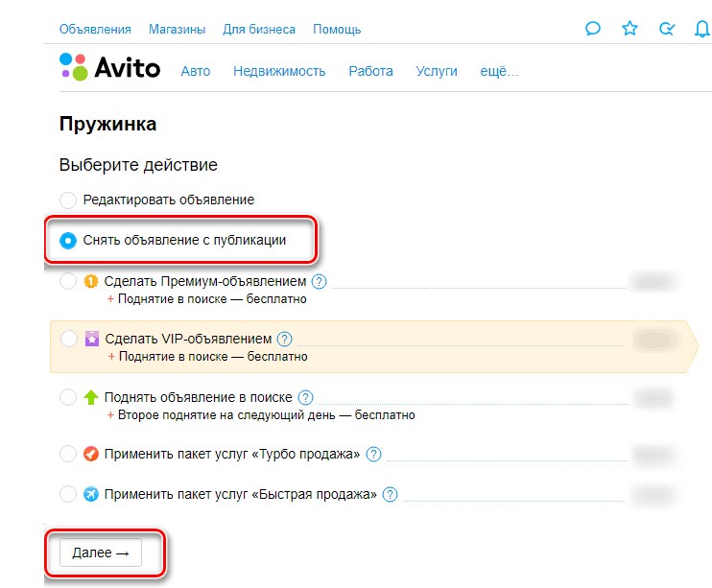
Task: Click help icon beside «Быстрая продажа»
Action: click(390, 494)
